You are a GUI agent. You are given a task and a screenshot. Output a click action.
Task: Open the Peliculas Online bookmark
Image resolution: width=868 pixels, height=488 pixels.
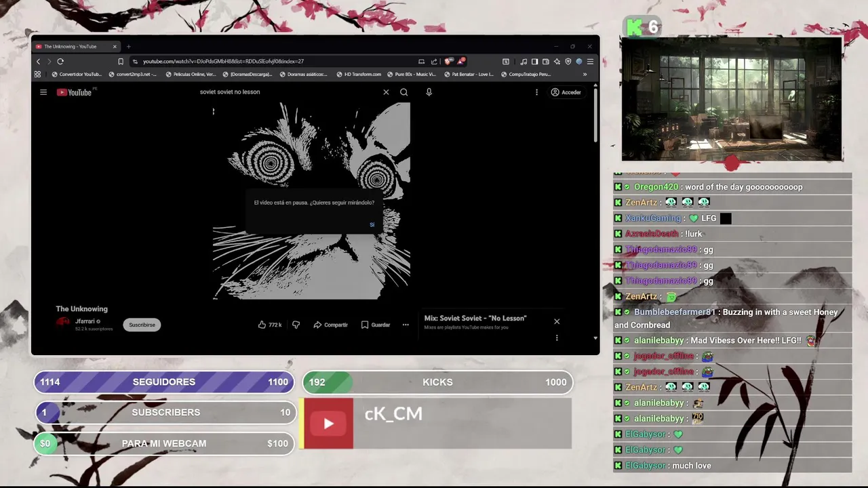(191, 75)
